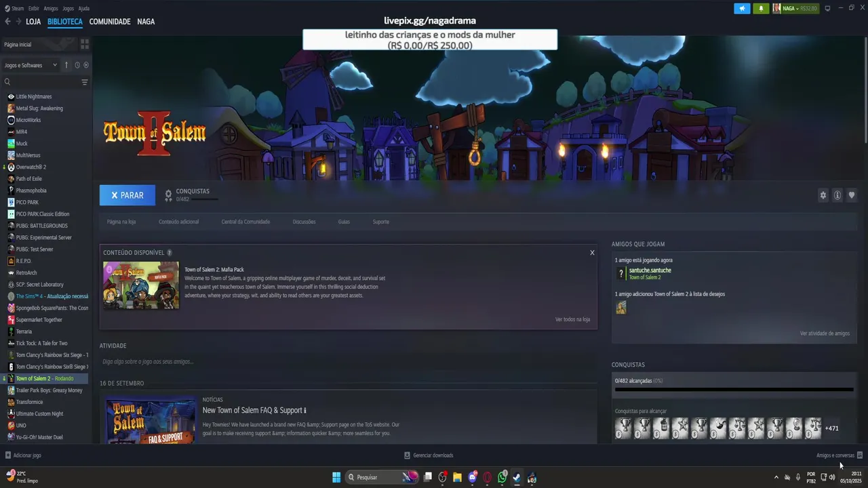Open Town of Salem 2 Mafia Pack thumbnail
This screenshot has width=868, height=488.
(141, 285)
